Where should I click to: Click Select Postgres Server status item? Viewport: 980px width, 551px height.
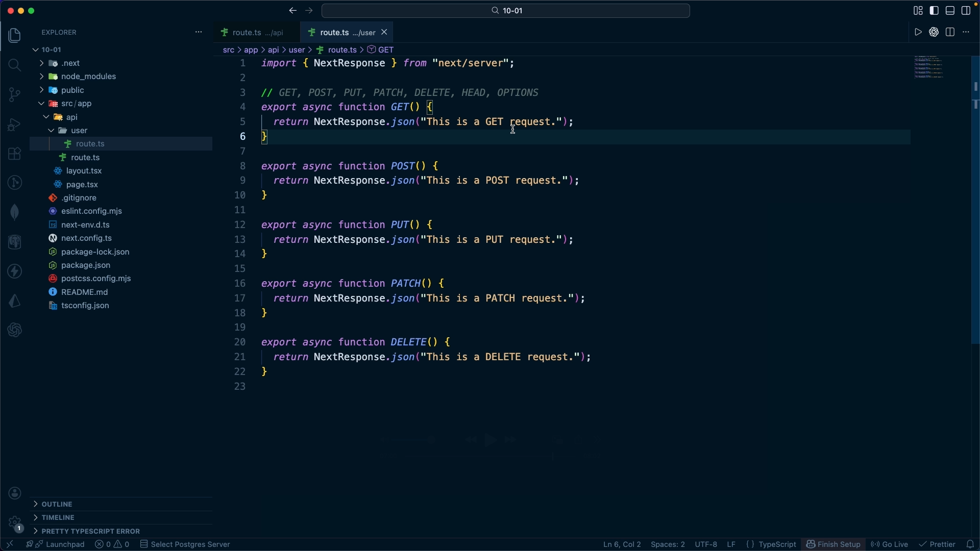coord(186,544)
